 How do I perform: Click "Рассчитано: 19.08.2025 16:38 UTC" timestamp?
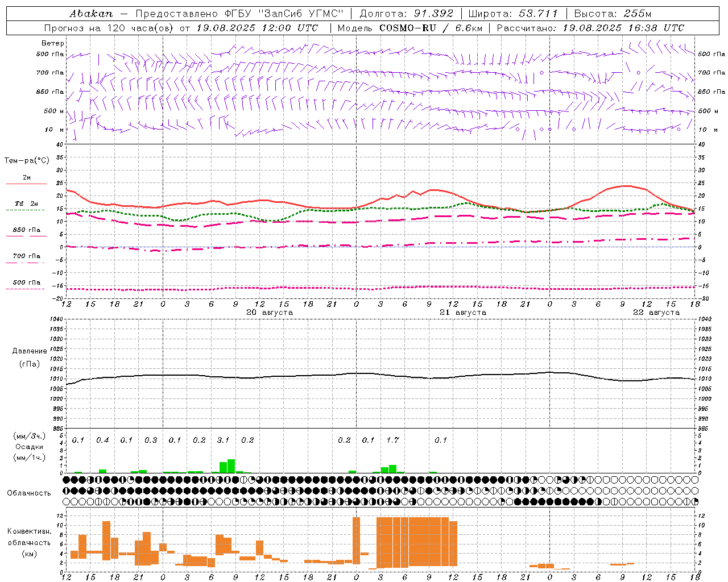coord(590,28)
